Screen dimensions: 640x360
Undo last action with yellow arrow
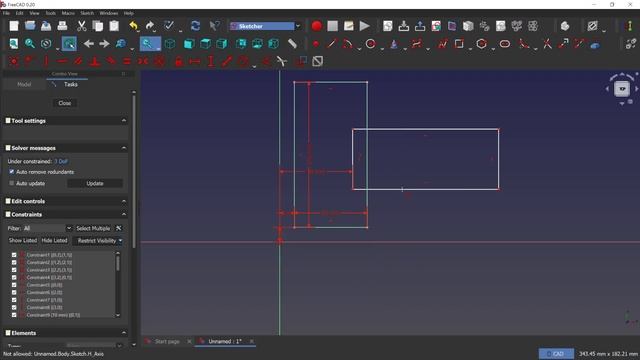coord(133,26)
